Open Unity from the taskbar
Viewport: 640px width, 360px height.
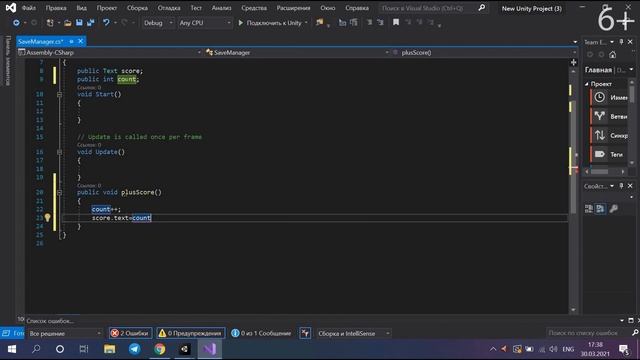pyautogui.click(x=184, y=349)
